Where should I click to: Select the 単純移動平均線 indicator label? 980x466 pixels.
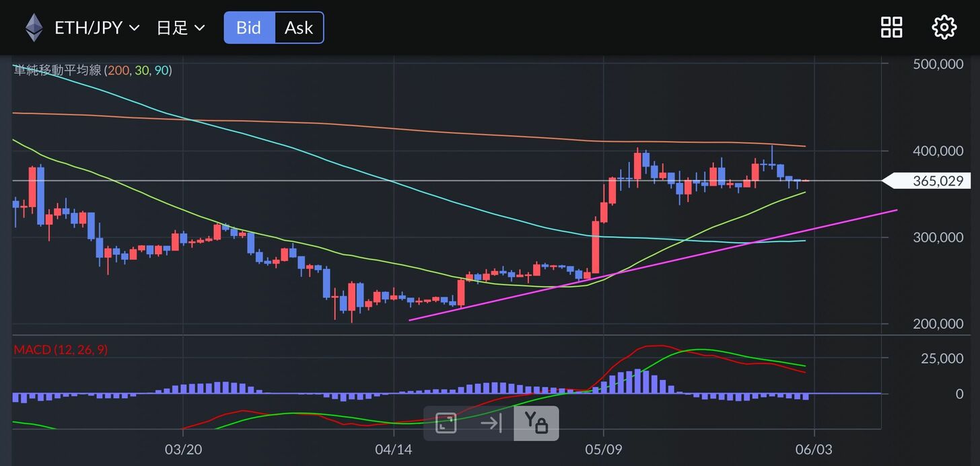(57, 70)
